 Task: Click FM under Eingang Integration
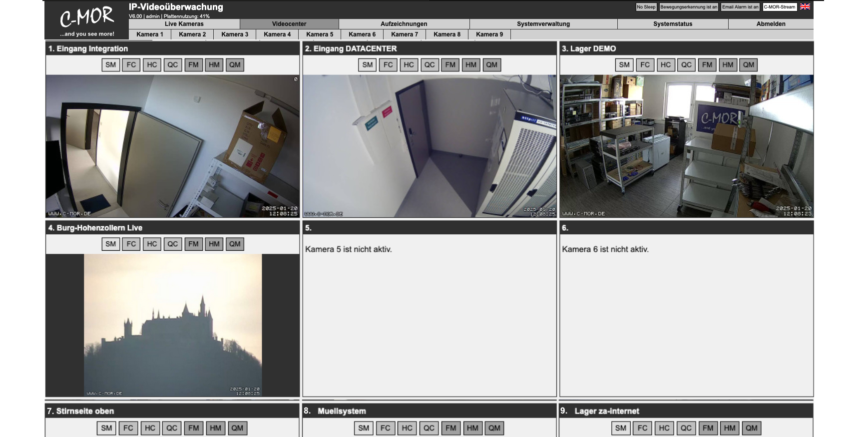194,65
